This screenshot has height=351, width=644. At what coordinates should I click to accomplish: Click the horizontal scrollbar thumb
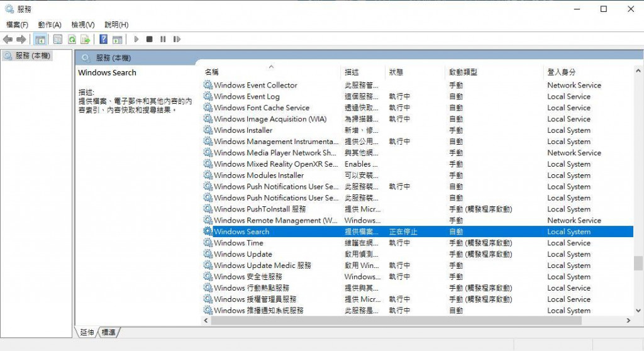(x=396, y=321)
